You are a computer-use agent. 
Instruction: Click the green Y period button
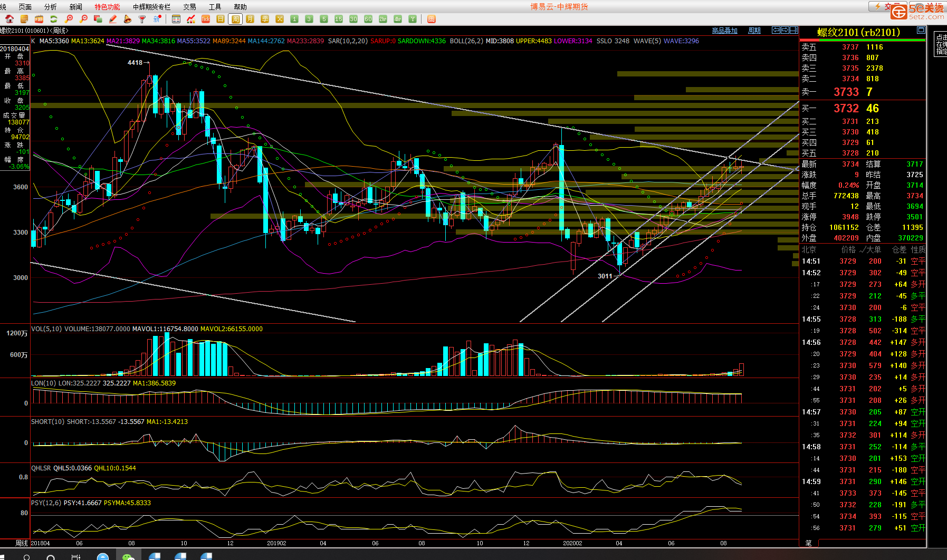413,19
